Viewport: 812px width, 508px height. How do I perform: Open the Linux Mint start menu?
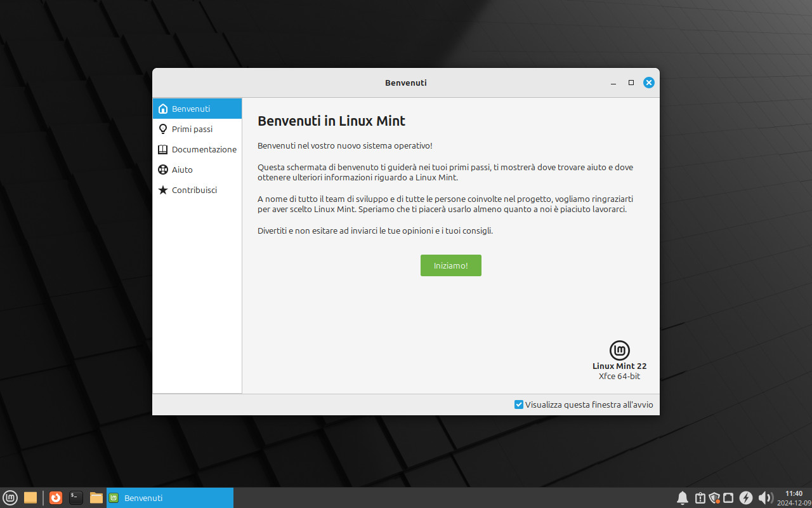[10, 498]
